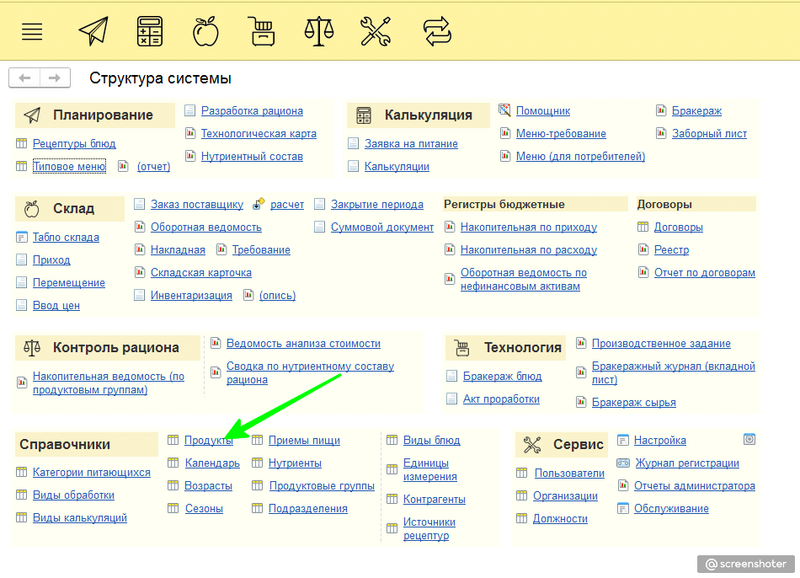Go back with the left arrow button
This screenshot has height=578, width=800.
[x=25, y=78]
